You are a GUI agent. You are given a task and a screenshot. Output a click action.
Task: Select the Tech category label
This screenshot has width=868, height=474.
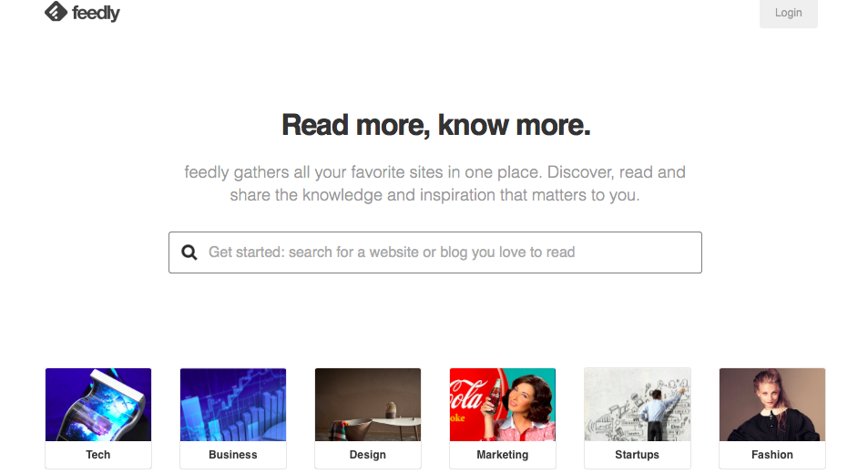(x=98, y=455)
